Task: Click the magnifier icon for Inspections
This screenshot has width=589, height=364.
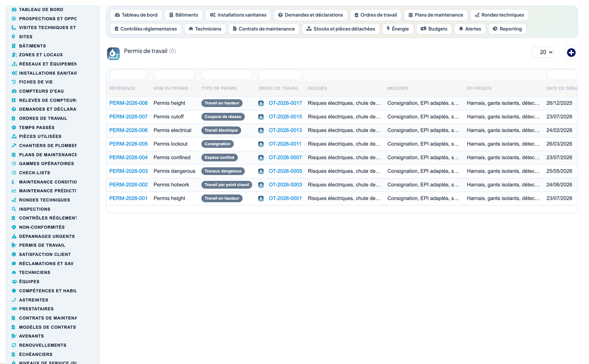Action: pos(14,209)
